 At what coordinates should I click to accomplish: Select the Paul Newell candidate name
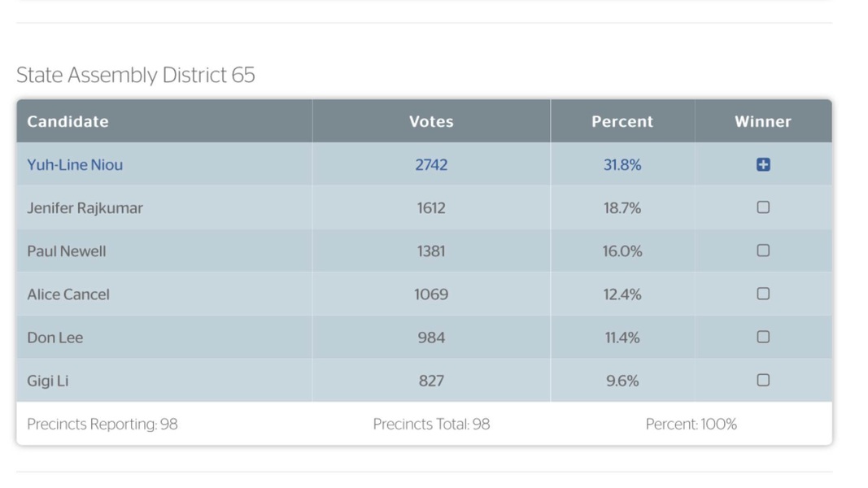click(67, 251)
